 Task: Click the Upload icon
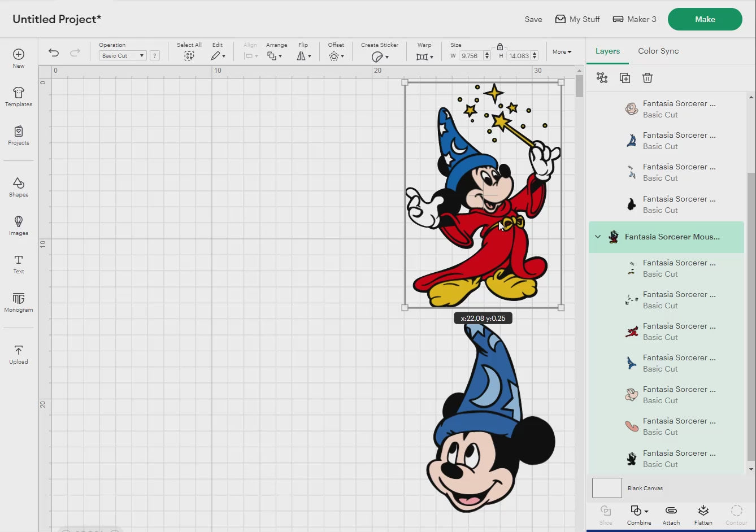click(x=19, y=354)
